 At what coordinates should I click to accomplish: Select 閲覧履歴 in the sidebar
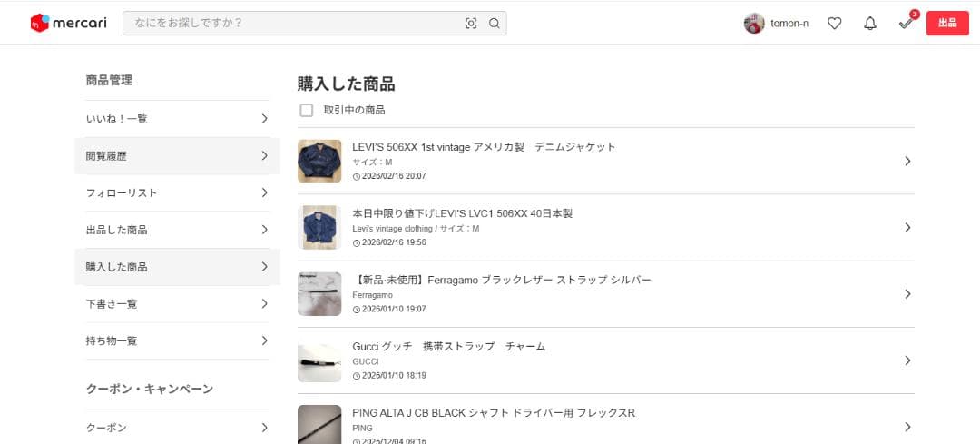[x=177, y=156]
